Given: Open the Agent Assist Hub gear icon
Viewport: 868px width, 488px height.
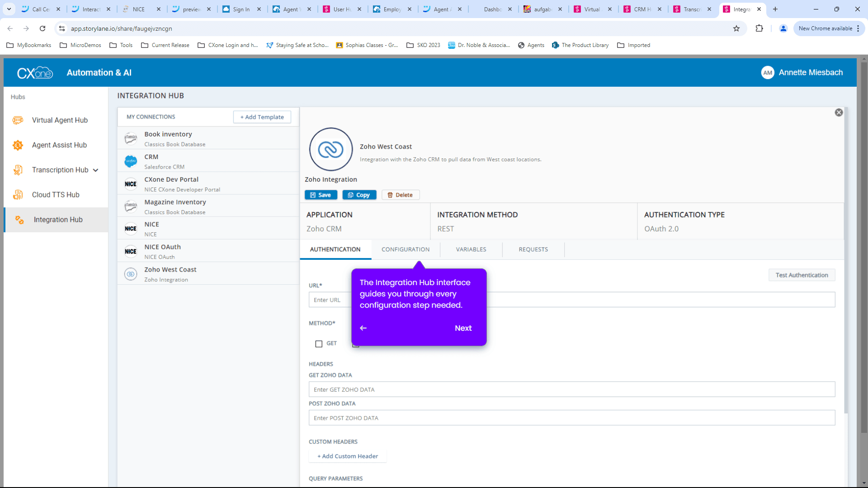Looking at the screenshot, I should tap(18, 145).
